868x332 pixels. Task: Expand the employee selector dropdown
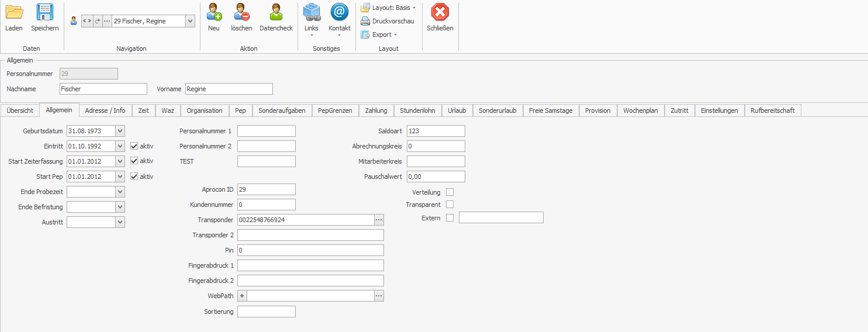click(x=190, y=21)
